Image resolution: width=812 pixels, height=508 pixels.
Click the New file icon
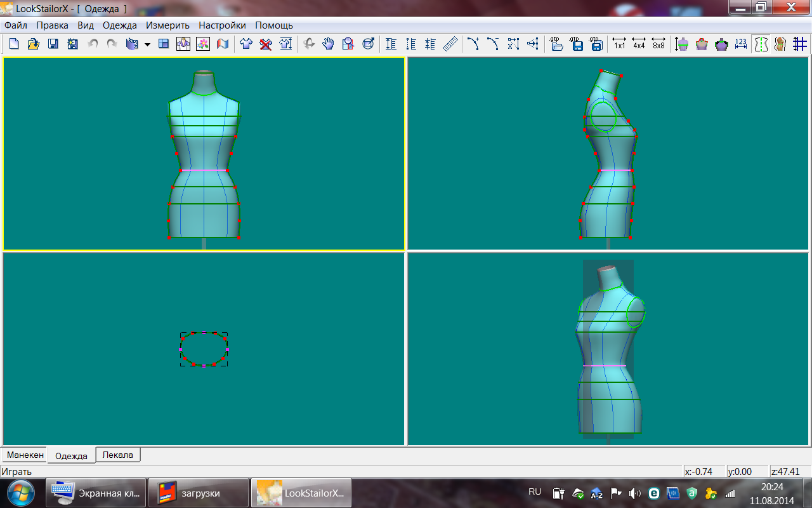point(14,44)
